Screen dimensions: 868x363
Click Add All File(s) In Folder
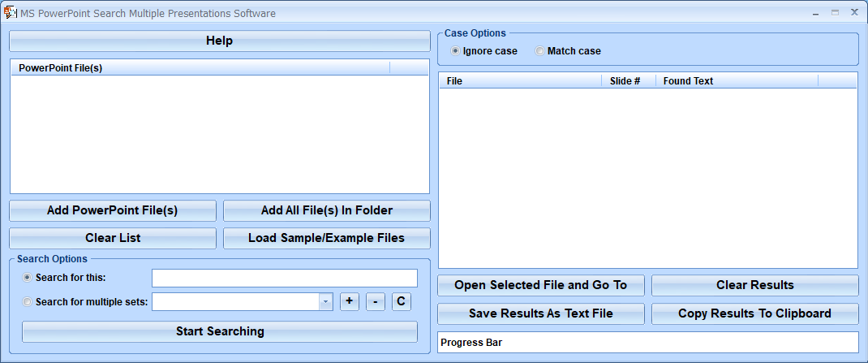click(327, 210)
